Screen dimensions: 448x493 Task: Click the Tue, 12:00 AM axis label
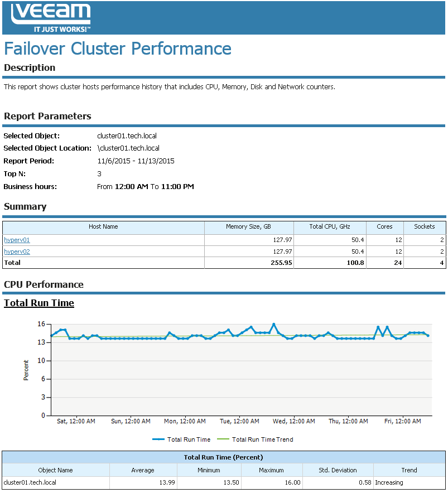(x=239, y=421)
